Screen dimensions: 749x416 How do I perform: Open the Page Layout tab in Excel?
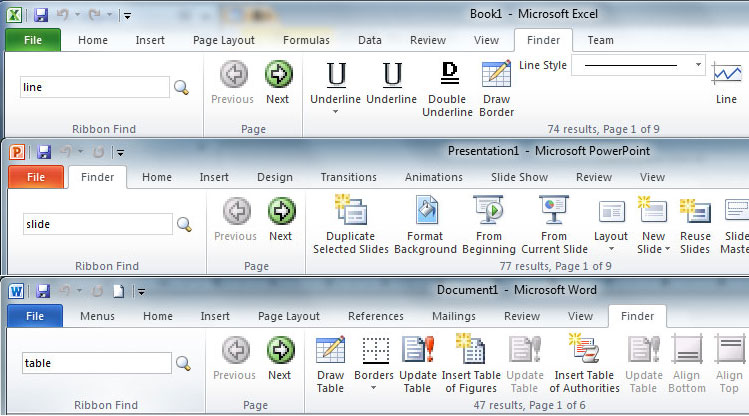[224, 40]
